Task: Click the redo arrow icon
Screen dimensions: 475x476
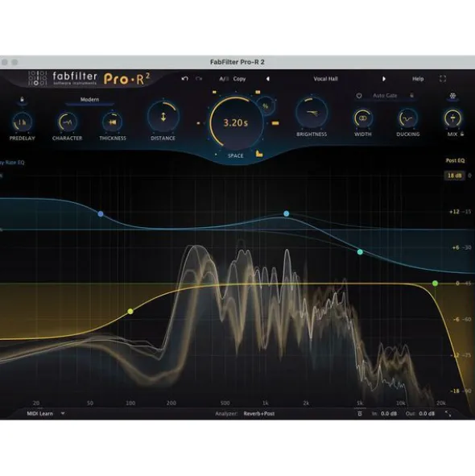Action: (x=199, y=79)
